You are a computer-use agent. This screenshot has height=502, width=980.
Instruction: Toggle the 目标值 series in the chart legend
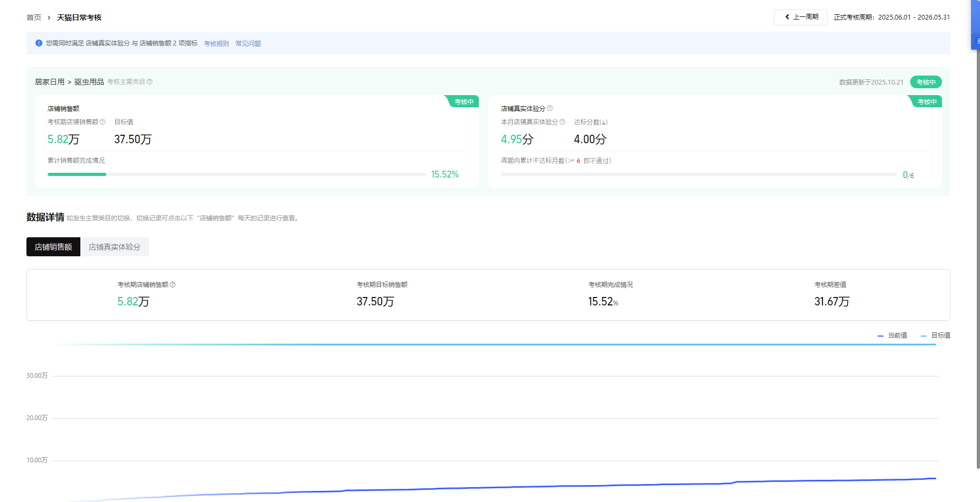point(936,336)
